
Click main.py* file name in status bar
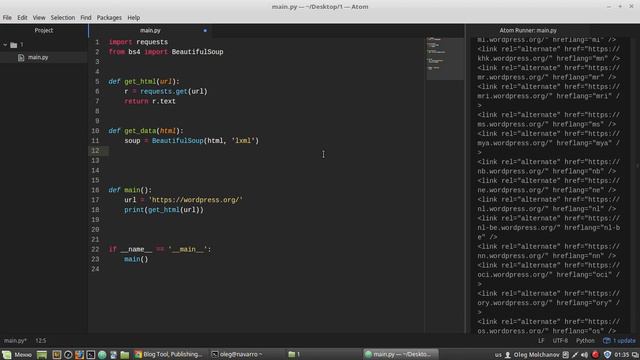(x=15, y=340)
